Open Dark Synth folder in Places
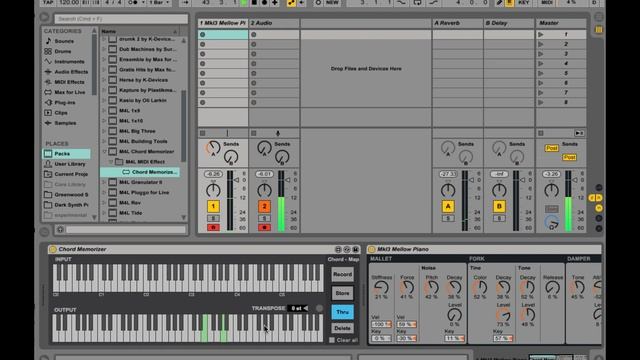 [71, 204]
